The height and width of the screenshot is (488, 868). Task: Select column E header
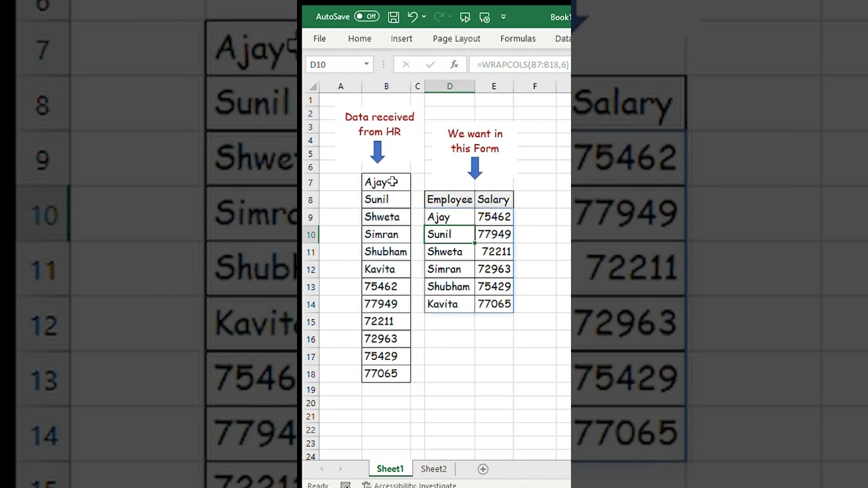[x=494, y=86]
